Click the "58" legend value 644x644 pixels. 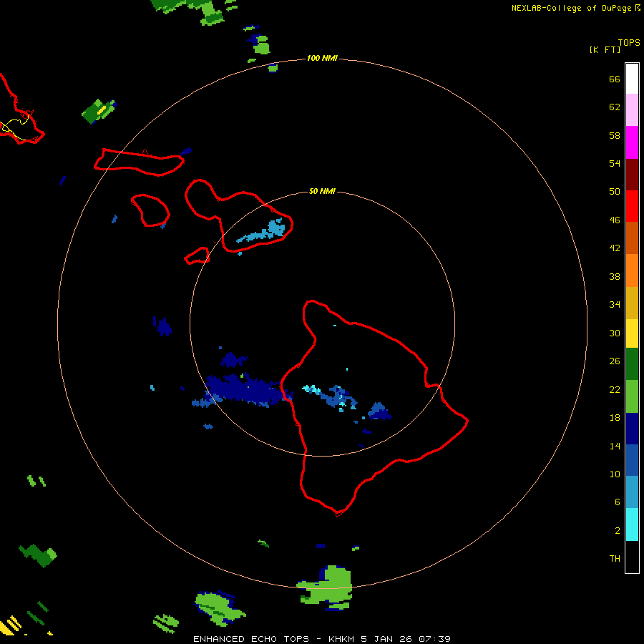tap(615, 135)
